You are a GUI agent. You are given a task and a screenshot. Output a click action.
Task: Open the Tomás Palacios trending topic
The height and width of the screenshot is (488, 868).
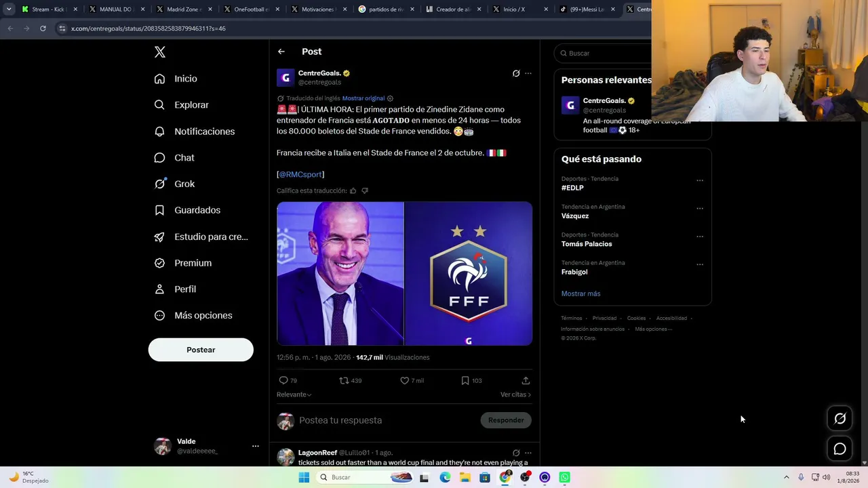pyautogui.click(x=587, y=244)
